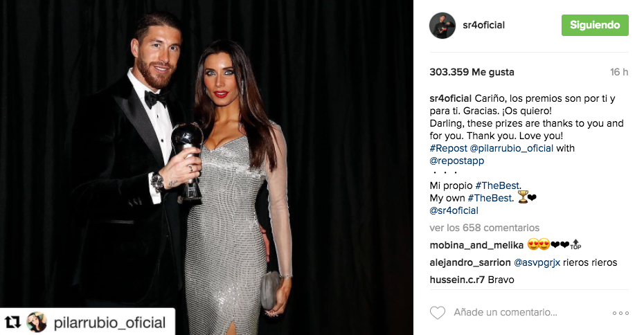Viewport: 644px width, 335px height.
Task: Open @pilarrubio_oficial mention in caption
Action: coord(511,148)
